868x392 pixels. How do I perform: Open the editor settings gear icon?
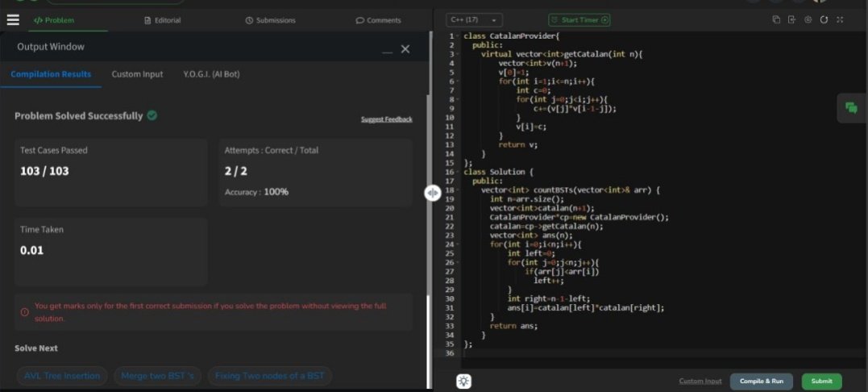[808, 19]
